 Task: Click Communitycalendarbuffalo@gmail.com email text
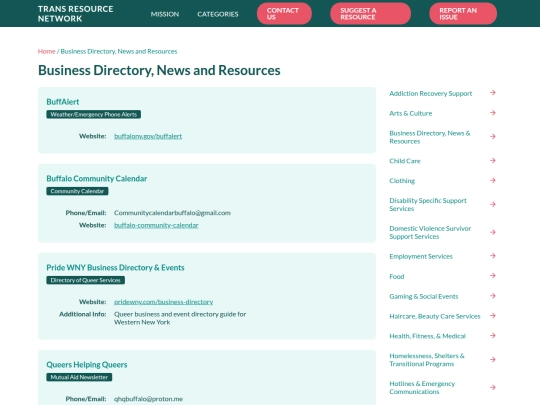click(172, 213)
